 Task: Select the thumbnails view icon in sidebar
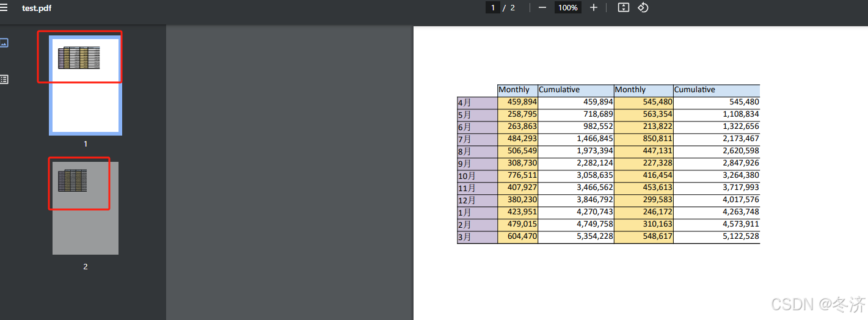point(4,43)
